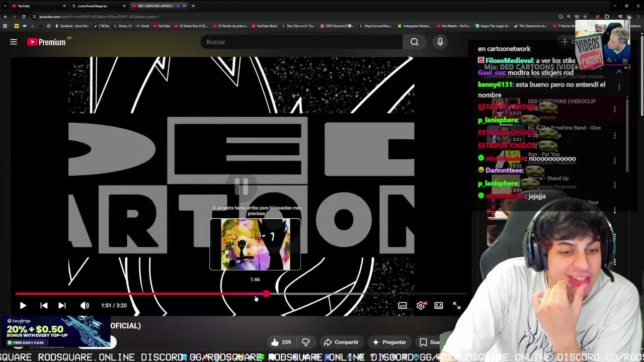
Task: Open the browser extensions puzzle icon
Action: pos(607,17)
